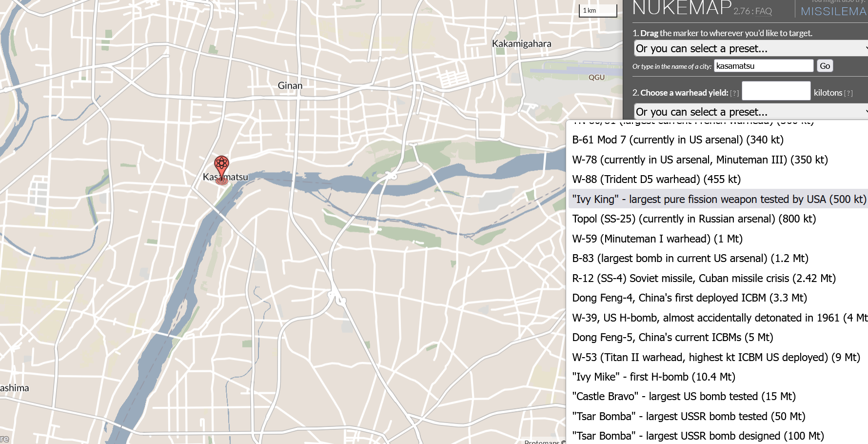The width and height of the screenshot is (868, 444).
Task: Select B-61 Mod 7 (340 kt) preset
Action: tap(718, 140)
